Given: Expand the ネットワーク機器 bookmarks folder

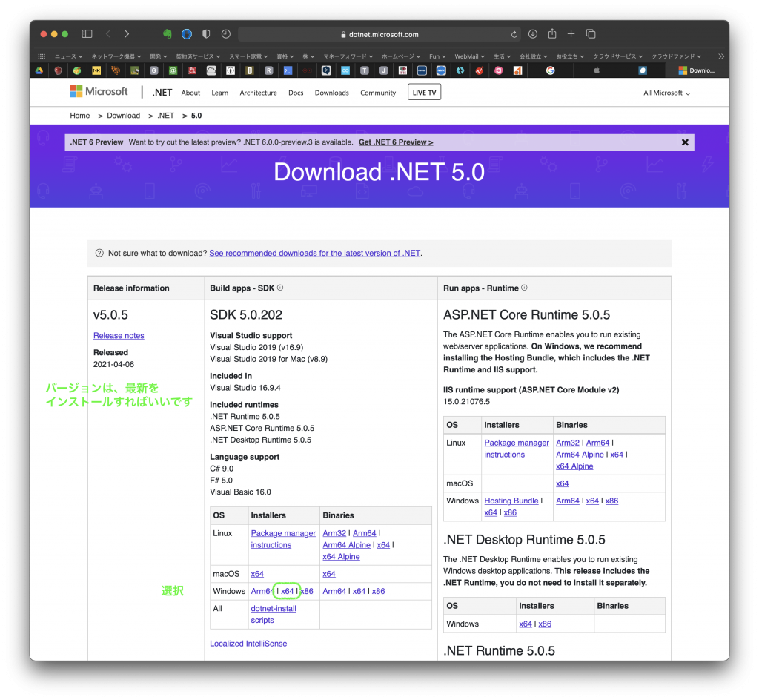Looking at the screenshot, I should pos(116,56).
